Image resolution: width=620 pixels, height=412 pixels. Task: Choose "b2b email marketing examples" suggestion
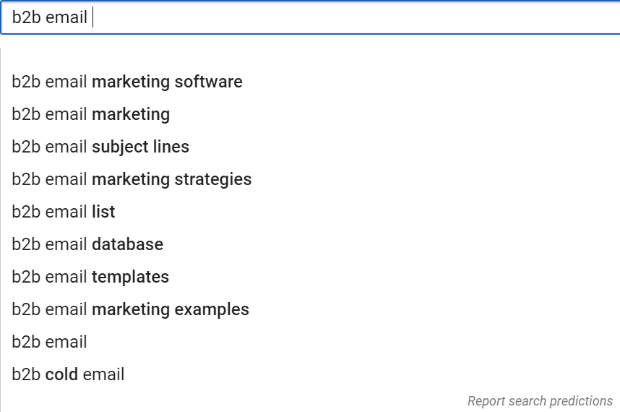pyautogui.click(x=130, y=309)
